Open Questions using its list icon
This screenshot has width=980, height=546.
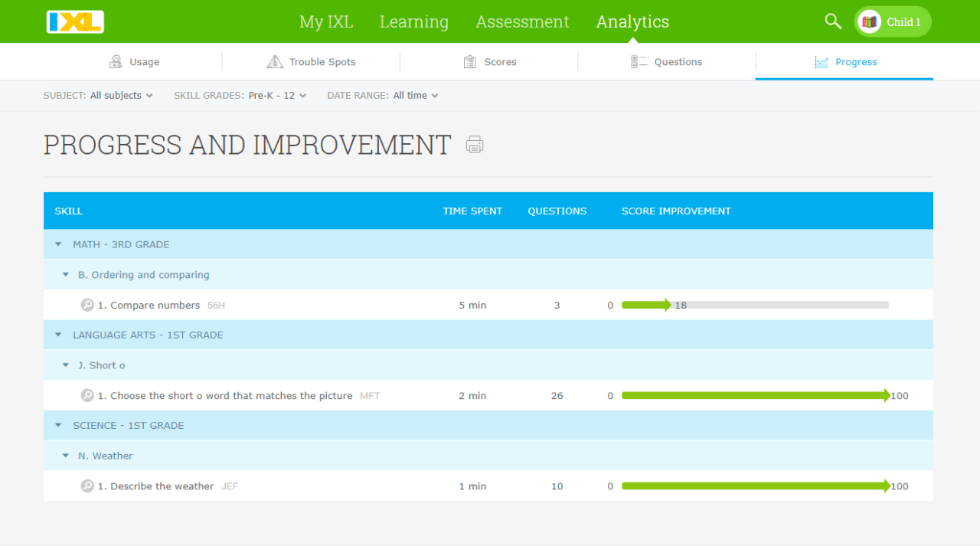click(x=640, y=60)
